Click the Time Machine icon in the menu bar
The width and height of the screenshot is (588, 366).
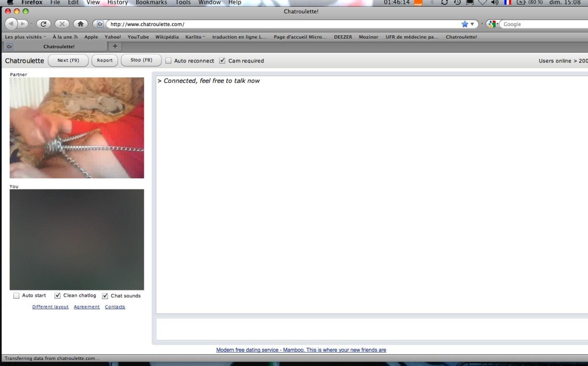457,2
